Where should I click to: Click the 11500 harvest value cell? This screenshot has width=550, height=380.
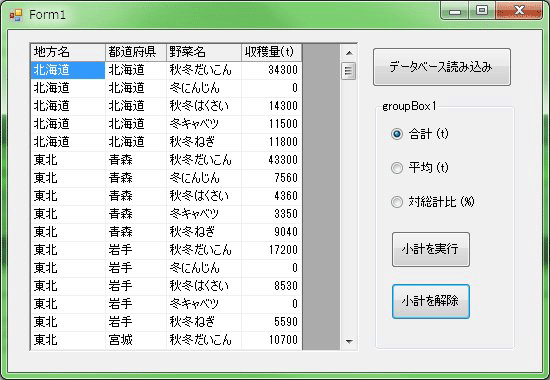[271, 124]
